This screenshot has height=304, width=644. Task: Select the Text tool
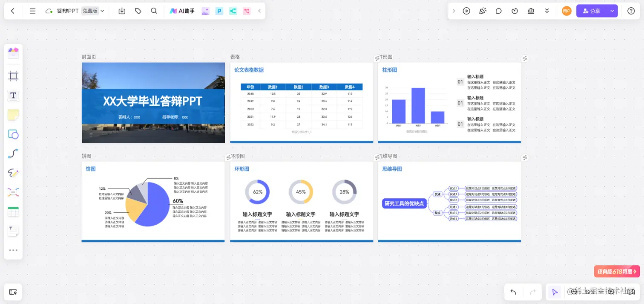(x=13, y=96)
